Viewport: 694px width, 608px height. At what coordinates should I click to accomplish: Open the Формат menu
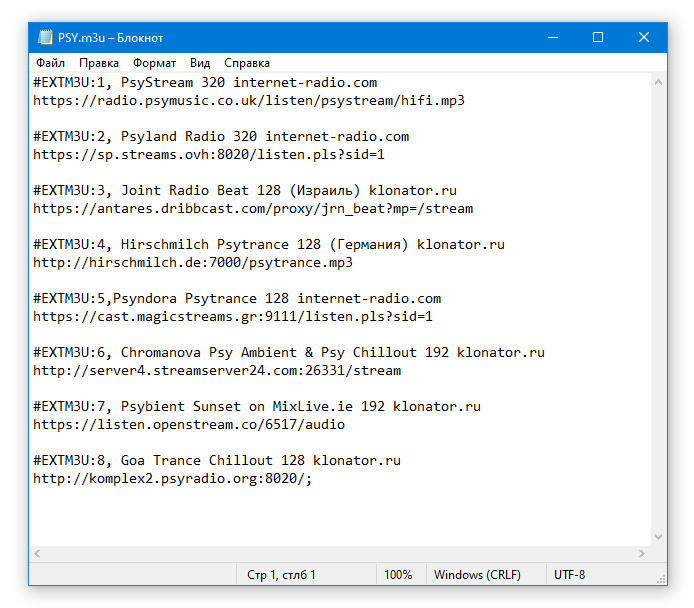tap(154, 63)
